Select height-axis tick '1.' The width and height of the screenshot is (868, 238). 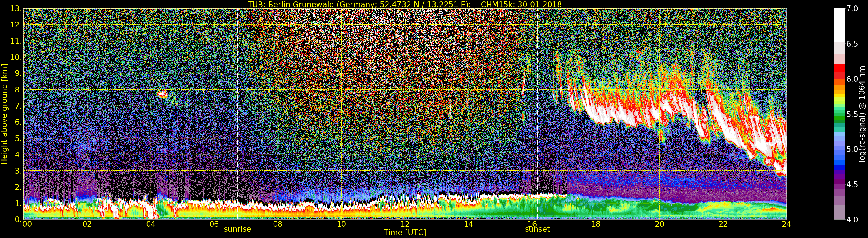pos(19,203)
